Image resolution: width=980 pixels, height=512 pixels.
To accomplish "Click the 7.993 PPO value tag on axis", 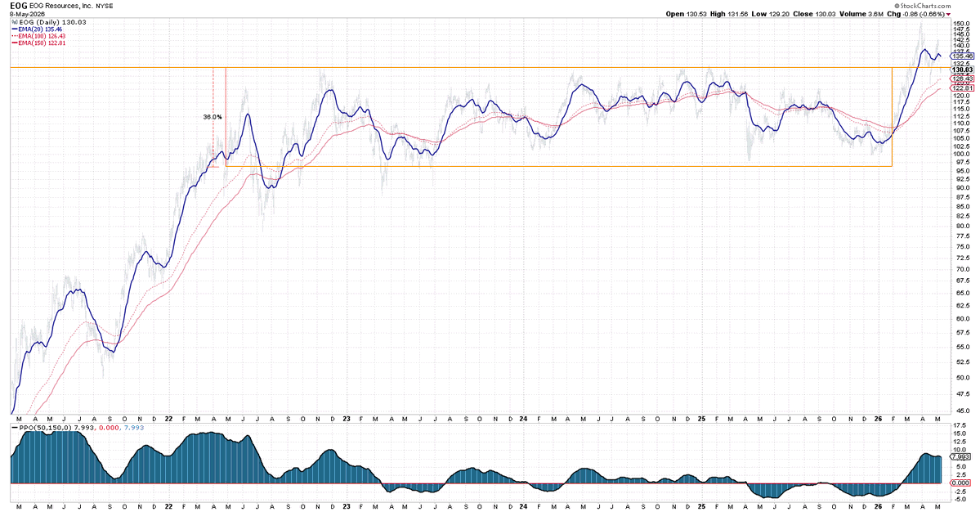I will 961,456.
